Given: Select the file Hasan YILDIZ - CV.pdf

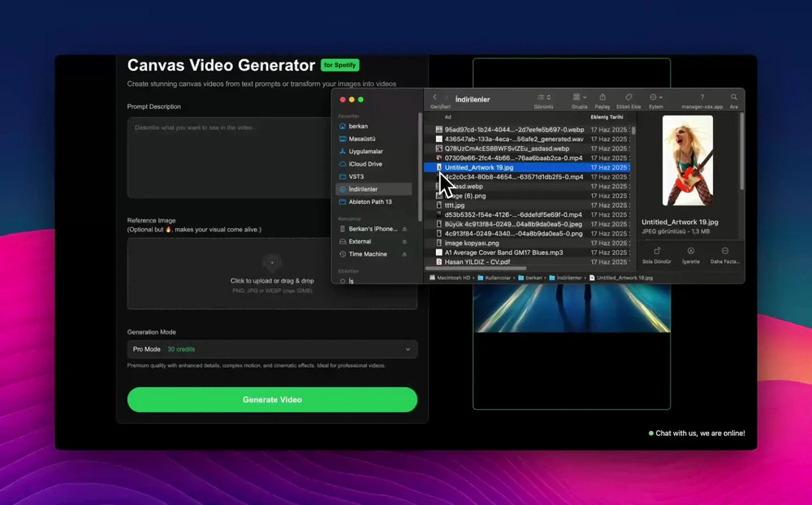Looking at the screenshot, I should 487,261.
